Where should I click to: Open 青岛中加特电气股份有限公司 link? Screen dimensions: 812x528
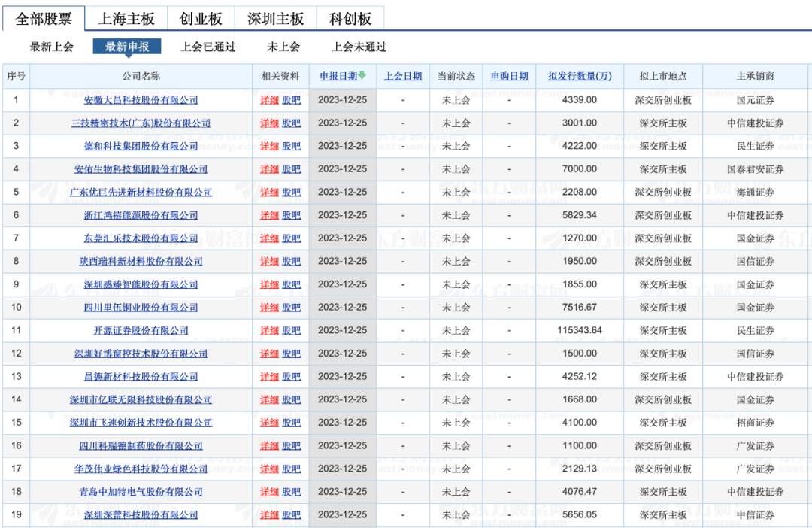(141, 492)
